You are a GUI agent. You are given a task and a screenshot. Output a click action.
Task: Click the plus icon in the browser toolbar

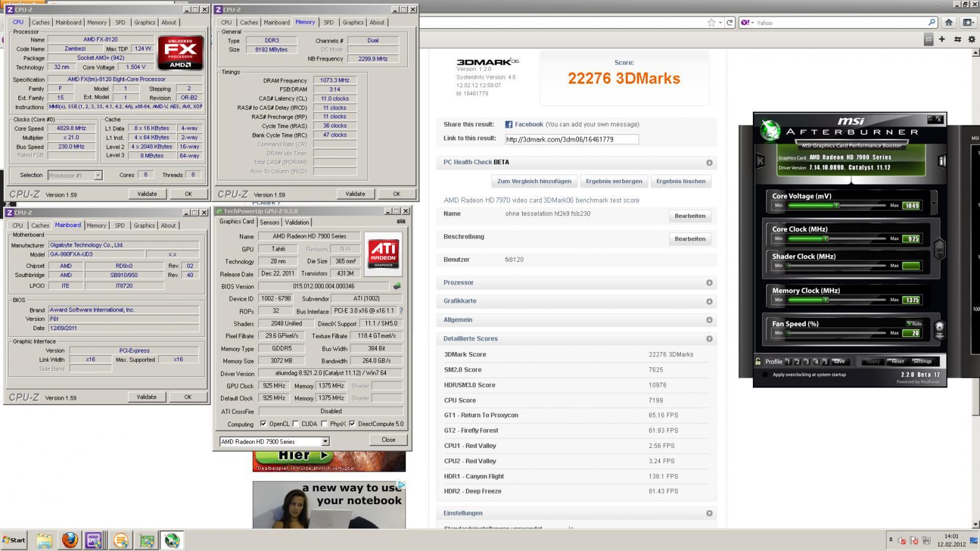coord(942,39)
